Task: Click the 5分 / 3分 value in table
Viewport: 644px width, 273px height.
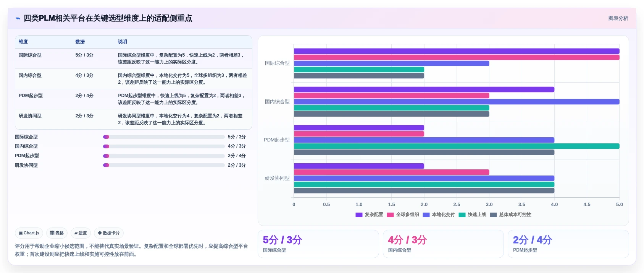Action: point(84,55)
